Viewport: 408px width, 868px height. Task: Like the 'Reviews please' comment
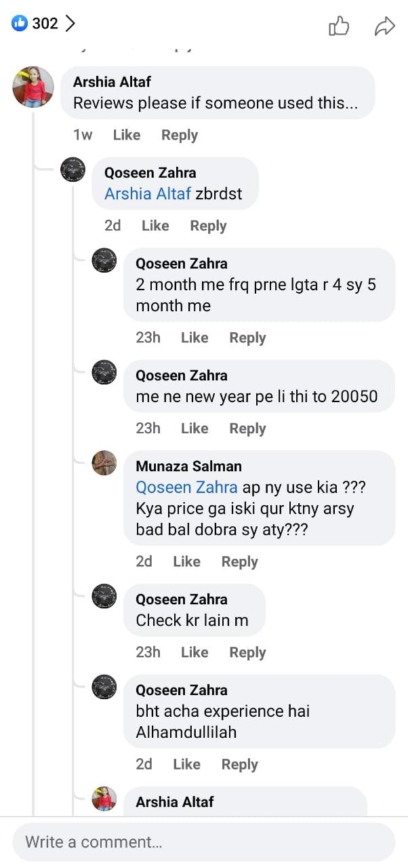pyautogui.click(x=126, y=135)
